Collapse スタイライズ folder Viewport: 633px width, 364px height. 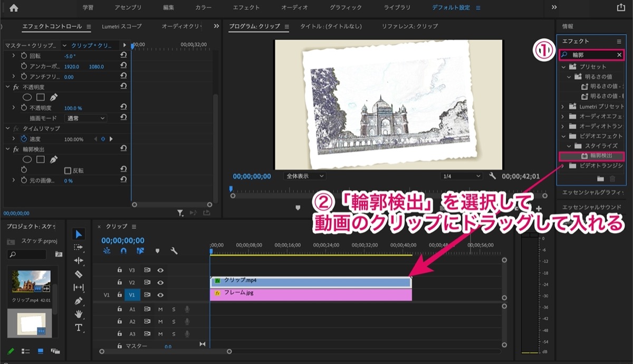tap(570, 146)
